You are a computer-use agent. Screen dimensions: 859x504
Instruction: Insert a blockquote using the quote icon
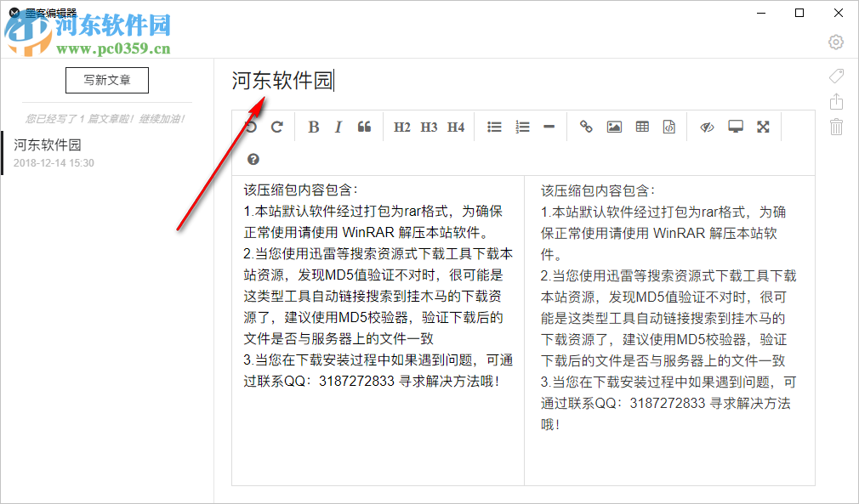(x=364, y=126)
